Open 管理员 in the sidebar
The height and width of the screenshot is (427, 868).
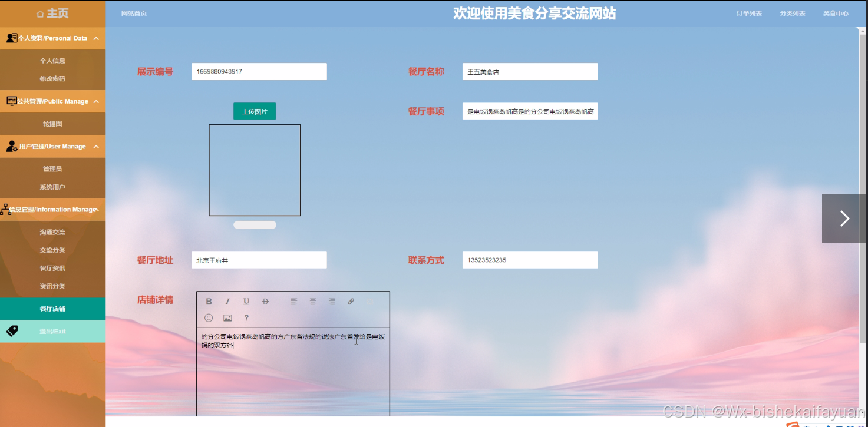point(52,169)
